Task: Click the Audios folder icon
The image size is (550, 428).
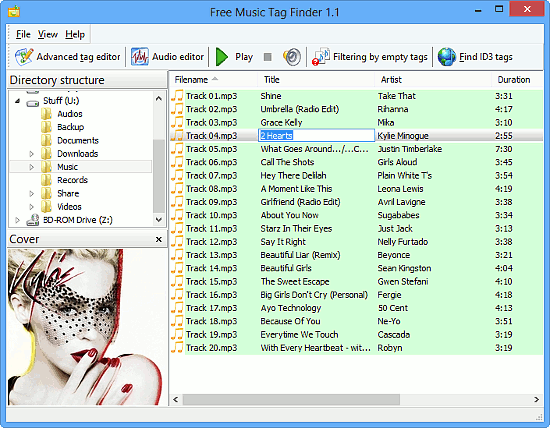Action: 46,114
